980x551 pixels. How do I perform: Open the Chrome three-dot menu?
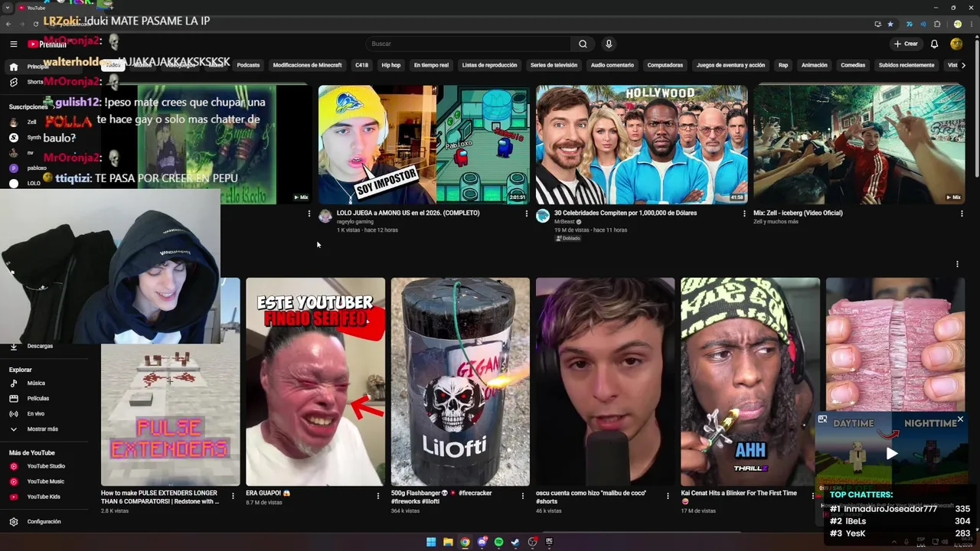click(x=972, y=24)
